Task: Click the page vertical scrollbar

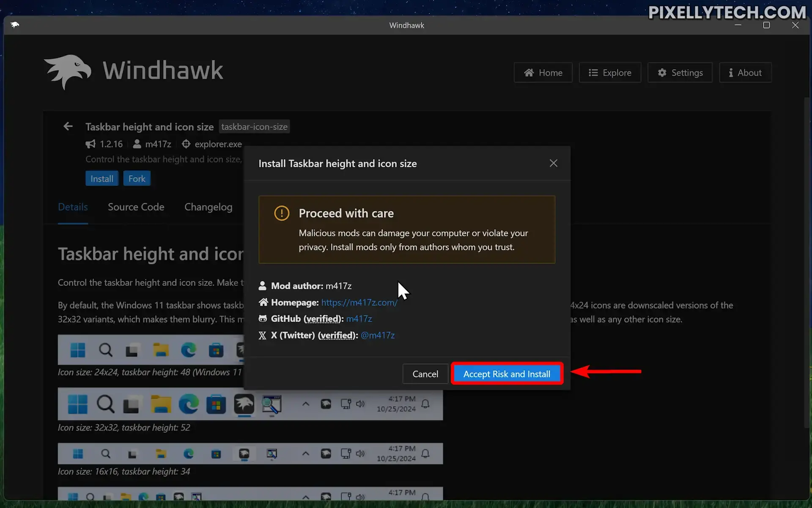Action: coord(807,262)
